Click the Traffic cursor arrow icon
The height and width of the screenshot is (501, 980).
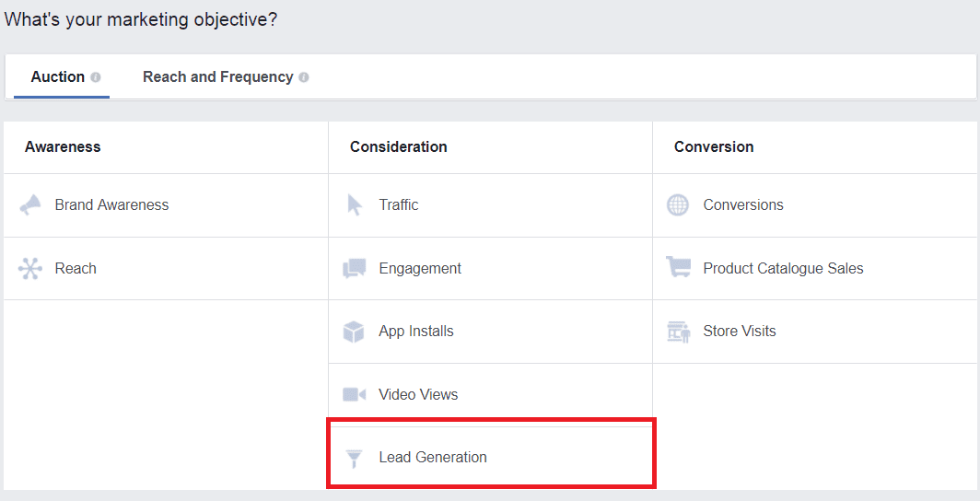pyautogui.click(x=355, y=205)
